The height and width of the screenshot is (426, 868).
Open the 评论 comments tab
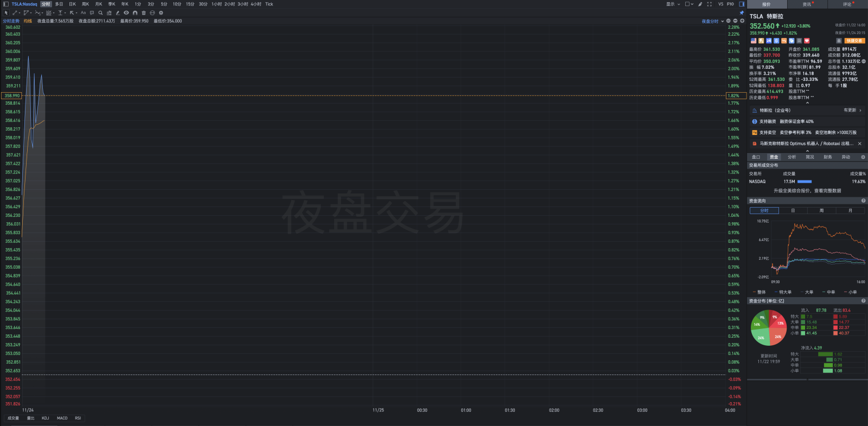tap(847, 4)
